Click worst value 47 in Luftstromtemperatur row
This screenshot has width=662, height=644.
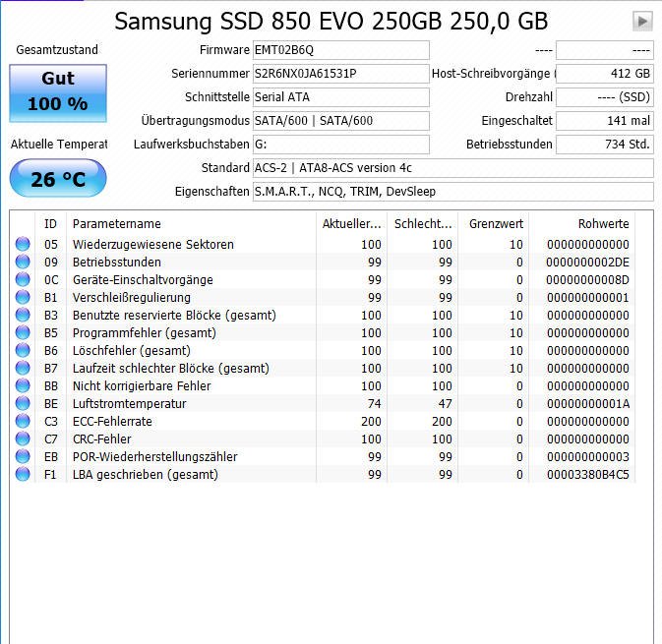[445, 404]
